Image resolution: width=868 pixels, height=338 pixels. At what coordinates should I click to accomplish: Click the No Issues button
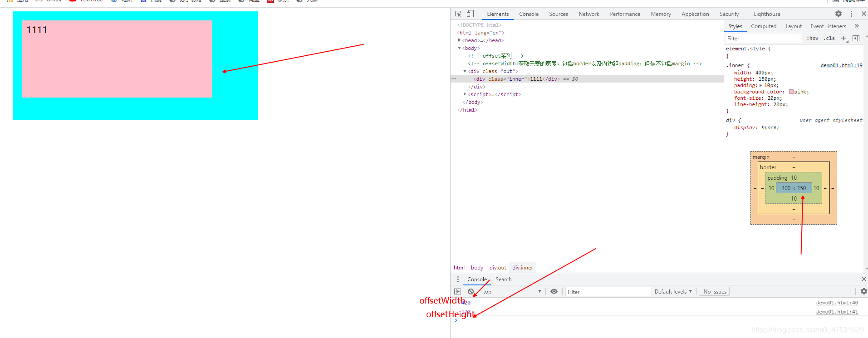715,292
